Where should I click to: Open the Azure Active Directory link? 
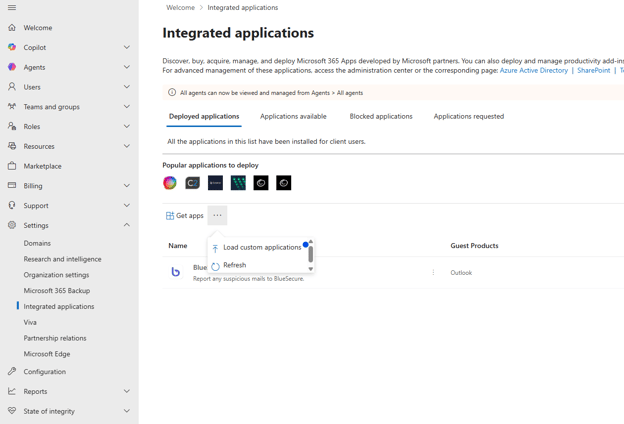tap(534, 70)
